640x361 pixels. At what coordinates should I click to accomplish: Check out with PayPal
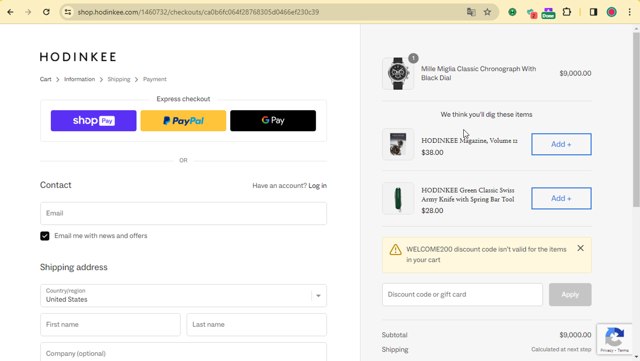183,120
